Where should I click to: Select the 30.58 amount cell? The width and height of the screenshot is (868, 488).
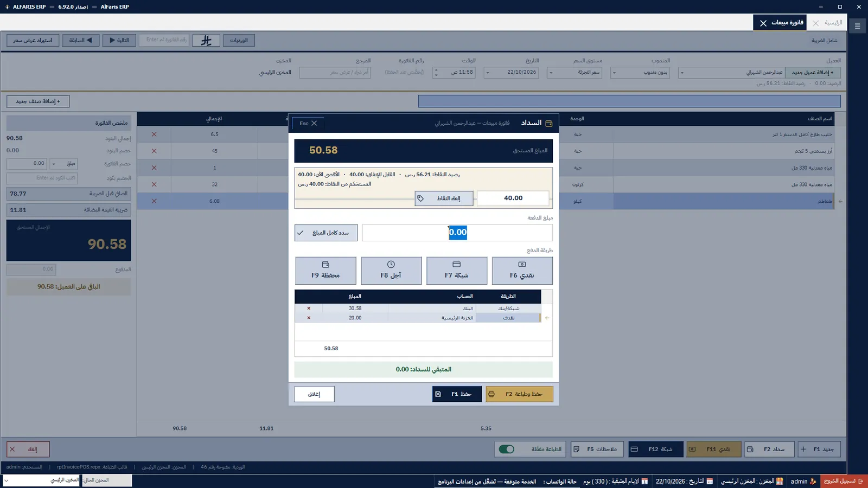(355, 309)
